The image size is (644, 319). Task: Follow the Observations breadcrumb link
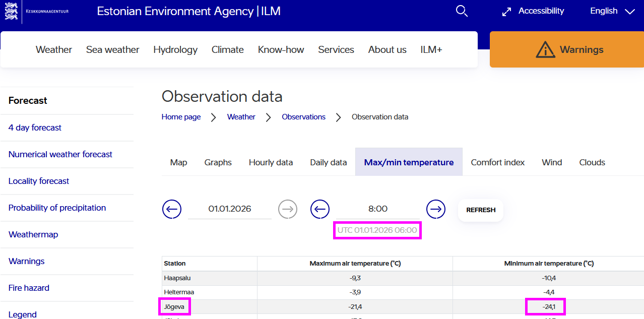click(x=303, y=117)
